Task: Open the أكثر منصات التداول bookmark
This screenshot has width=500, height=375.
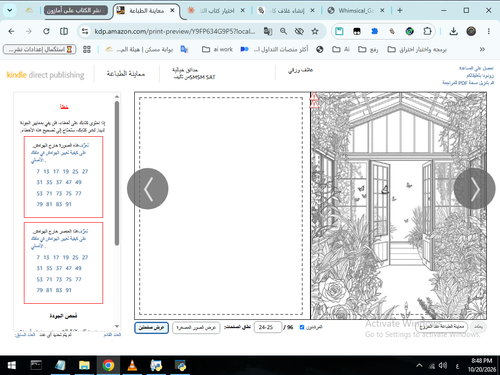Action: point(274,49)
